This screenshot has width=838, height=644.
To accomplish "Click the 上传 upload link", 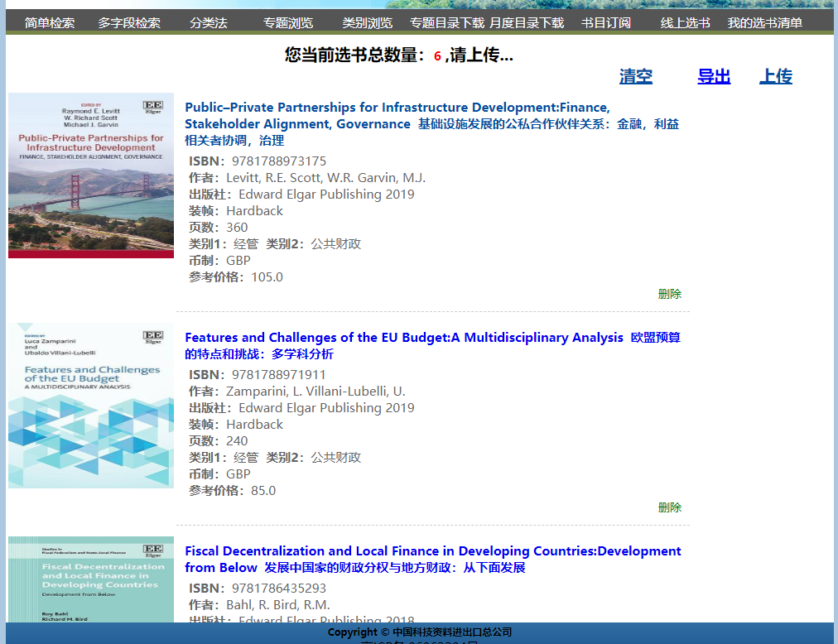I will point(776,77).
